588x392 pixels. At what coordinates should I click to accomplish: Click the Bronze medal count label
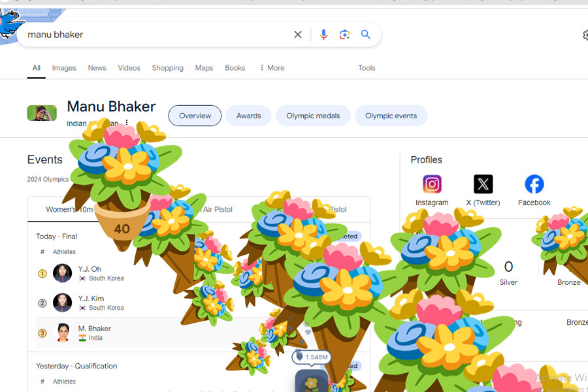569,282
